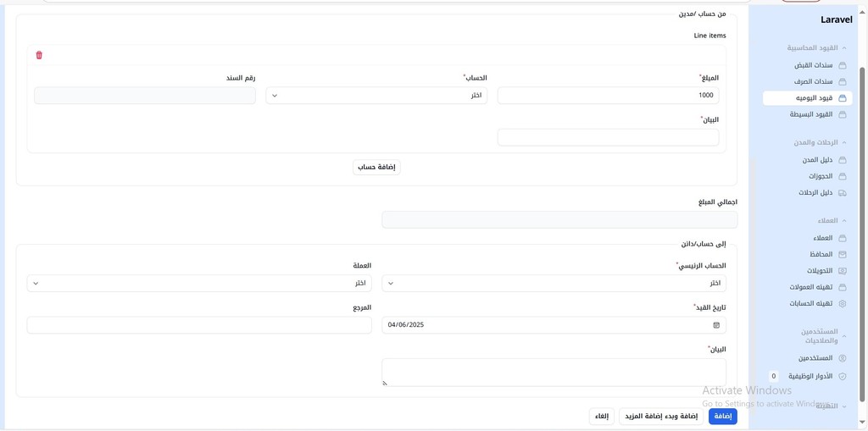Click gear icon beside تهيئه الحسابات

click(843, 304)
